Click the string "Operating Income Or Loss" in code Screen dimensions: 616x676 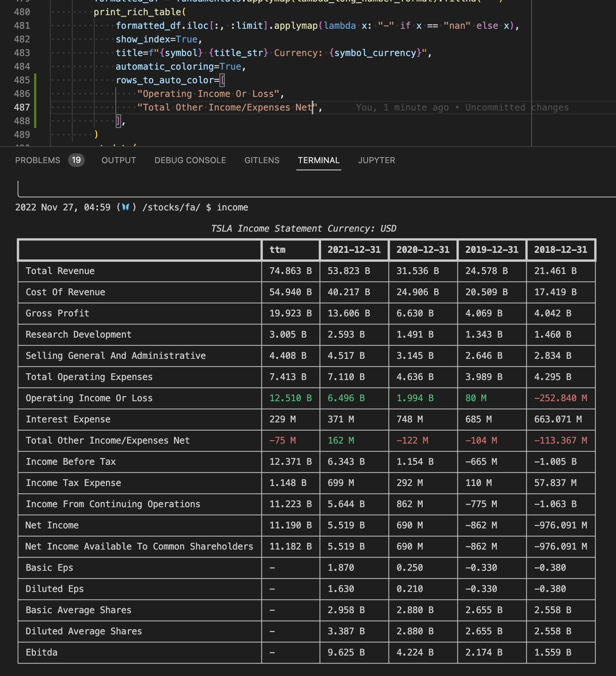tap(208, 94)
